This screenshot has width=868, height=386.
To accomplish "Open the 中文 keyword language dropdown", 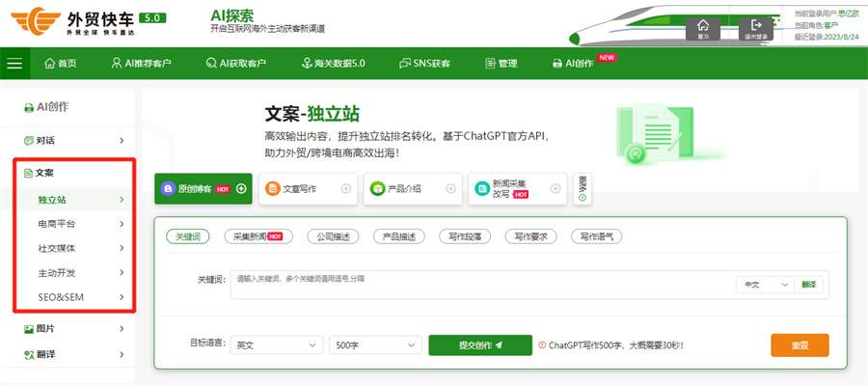I will tap(766, 285).
